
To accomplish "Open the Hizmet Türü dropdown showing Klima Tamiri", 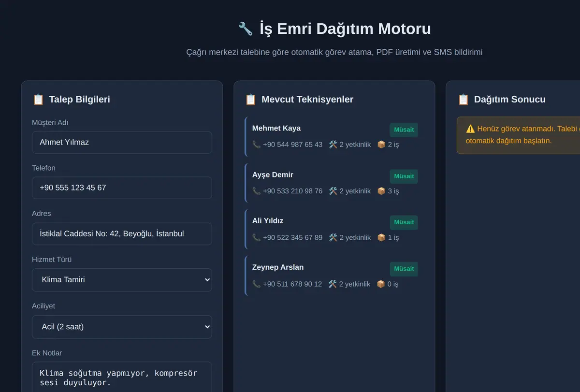I will tap(122, 280).
